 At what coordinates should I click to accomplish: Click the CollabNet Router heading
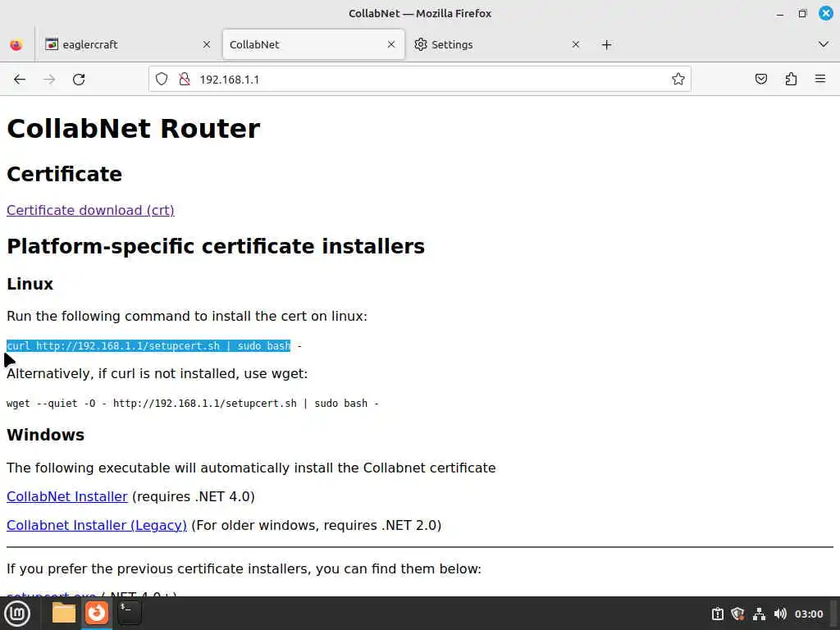[x=134, y=129]
